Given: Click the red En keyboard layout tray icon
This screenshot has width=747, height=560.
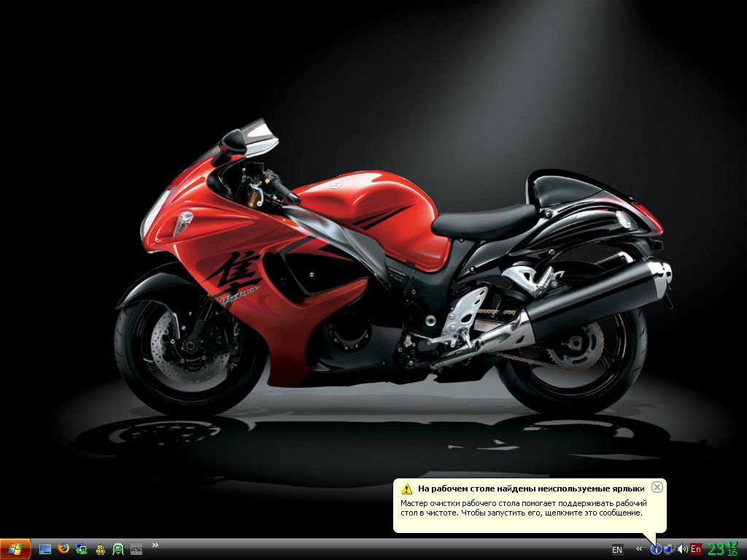Looking at the screenshot, I should (x=695, y=549).
